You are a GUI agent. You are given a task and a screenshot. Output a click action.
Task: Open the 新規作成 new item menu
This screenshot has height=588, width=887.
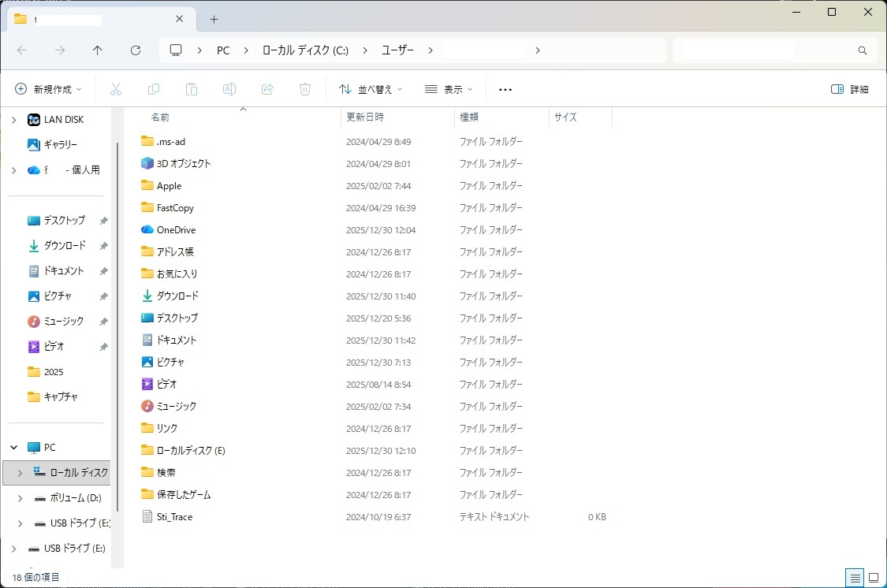click(x=48, y=89)
